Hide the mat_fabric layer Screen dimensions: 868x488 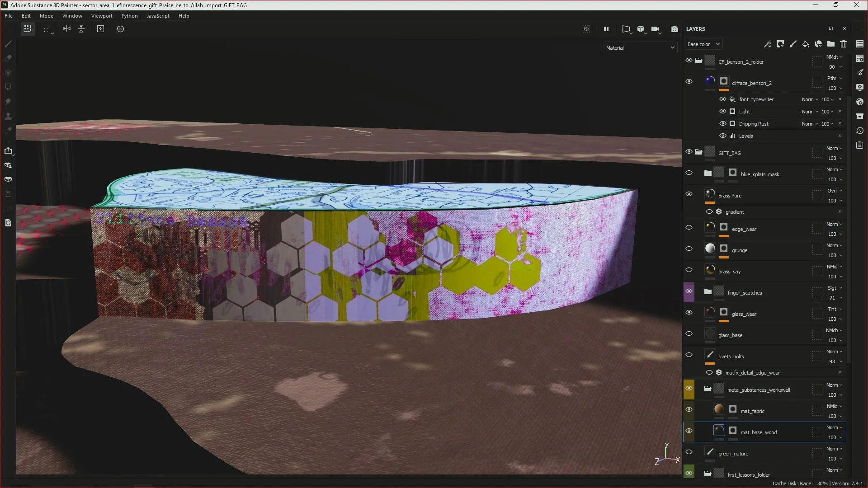(689, 410)
